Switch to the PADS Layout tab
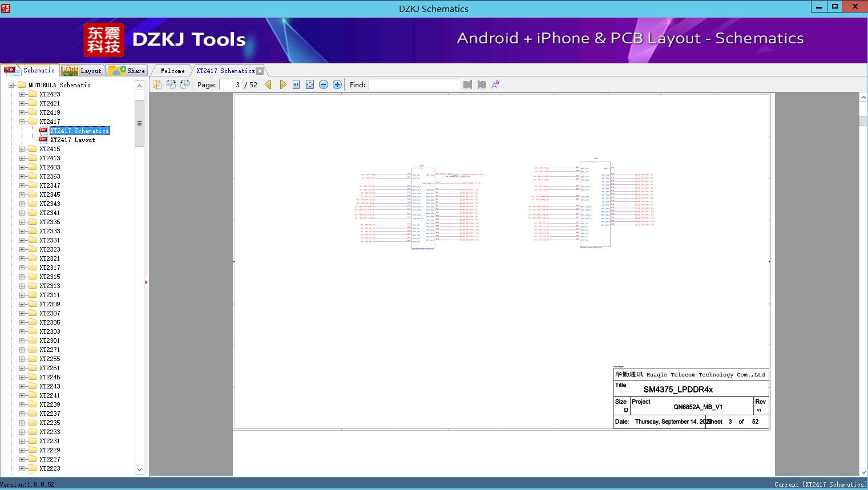Image resolution: width=868 pixels, height=490 pixels. coord(82,71)
